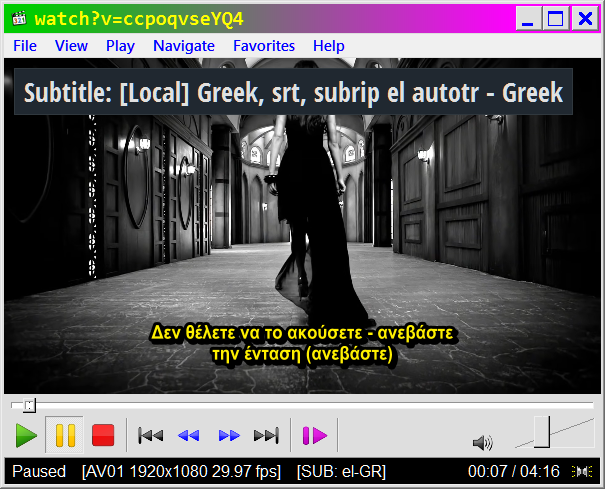Click the yellow Greek subtitle text
605x489 pixels.
(302, 343)
